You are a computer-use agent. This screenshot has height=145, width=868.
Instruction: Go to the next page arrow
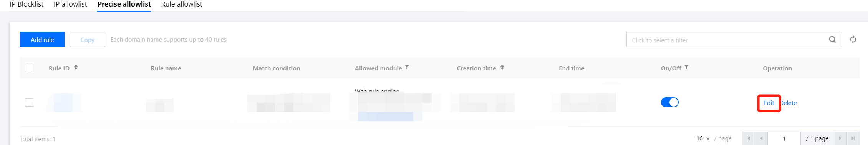(840, 138)
